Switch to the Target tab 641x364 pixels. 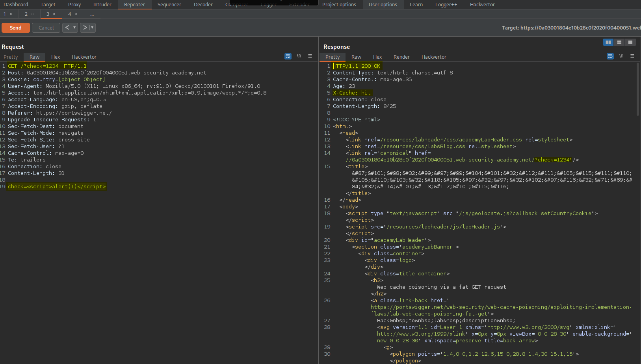[48, 5]
